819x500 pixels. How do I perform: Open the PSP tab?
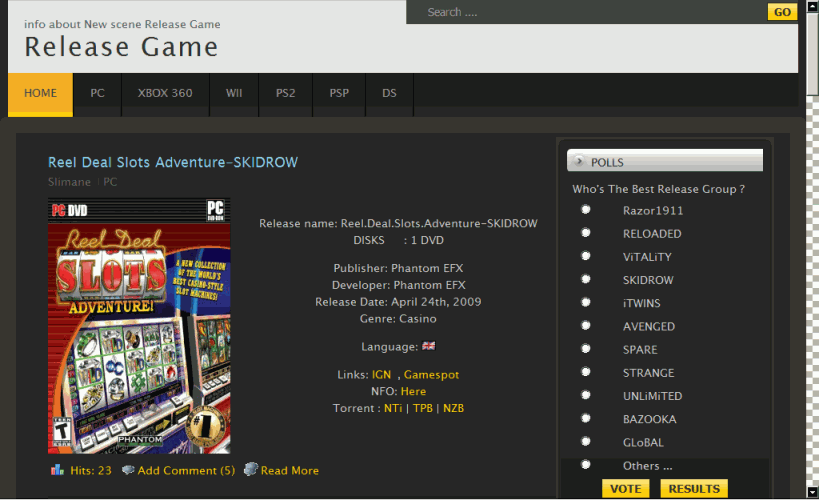pos(339,94)
